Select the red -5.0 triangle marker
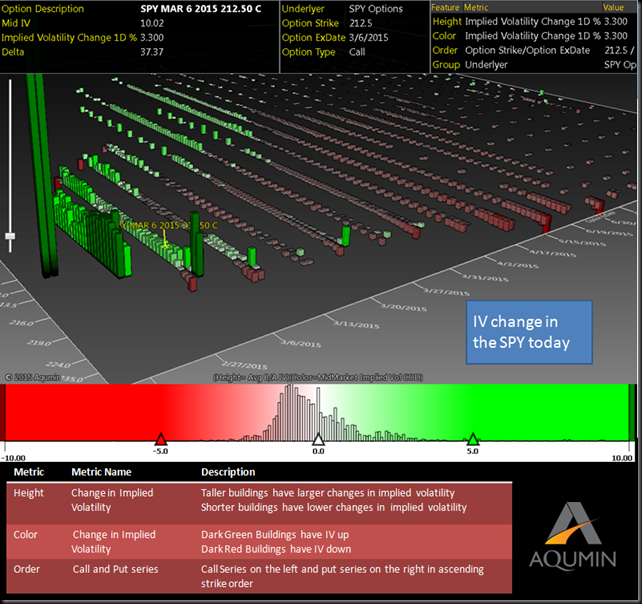 (x=161, y=439)
